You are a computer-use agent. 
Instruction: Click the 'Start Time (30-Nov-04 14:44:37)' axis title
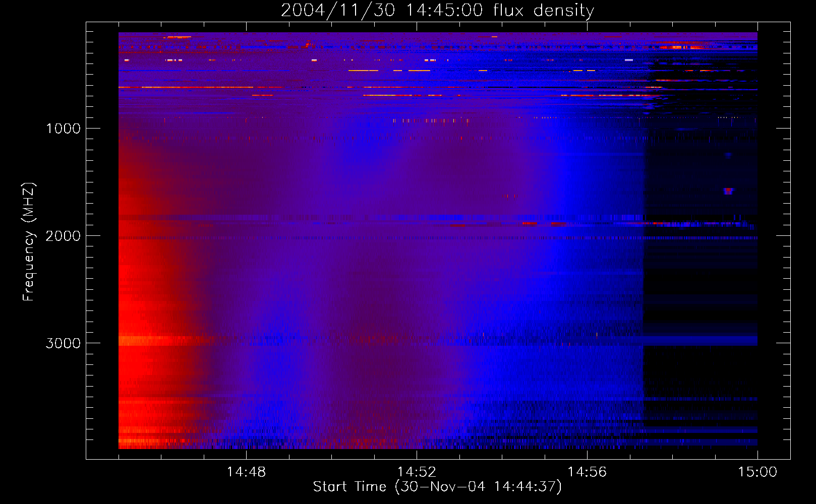pyautogui.click(x=437, y=487)
